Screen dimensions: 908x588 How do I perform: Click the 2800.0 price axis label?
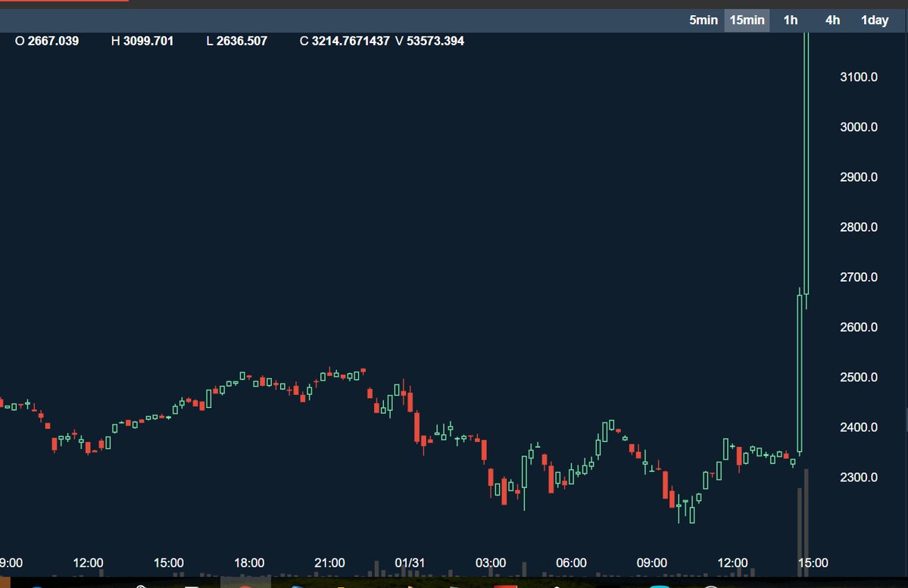[859, 227]
